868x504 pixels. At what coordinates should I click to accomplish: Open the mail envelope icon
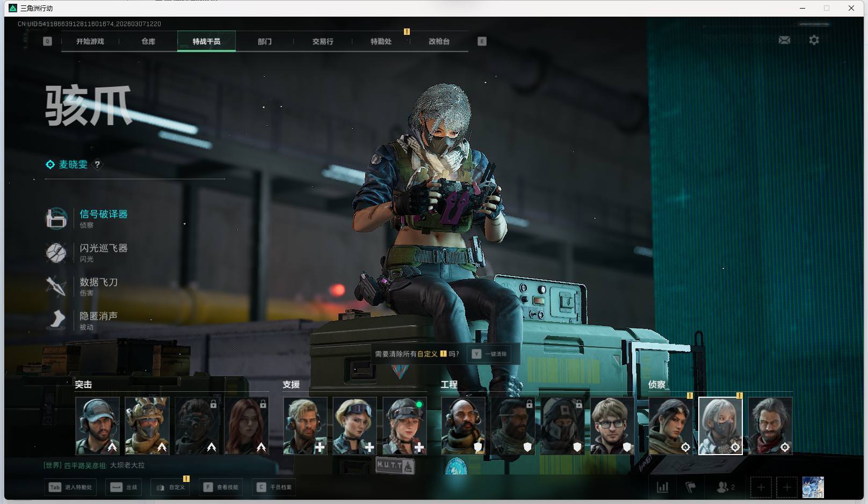[x=784, y=40]
